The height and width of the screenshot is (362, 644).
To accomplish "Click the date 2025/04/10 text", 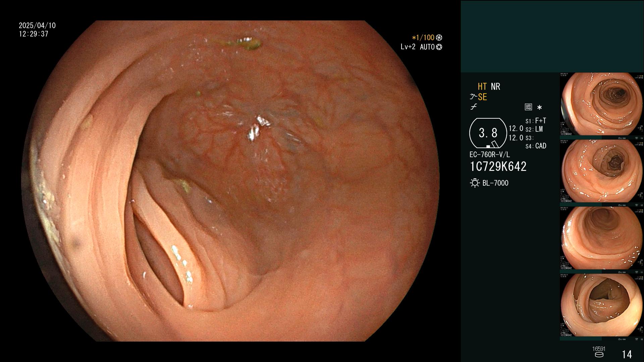I will (x=37, y=25).
